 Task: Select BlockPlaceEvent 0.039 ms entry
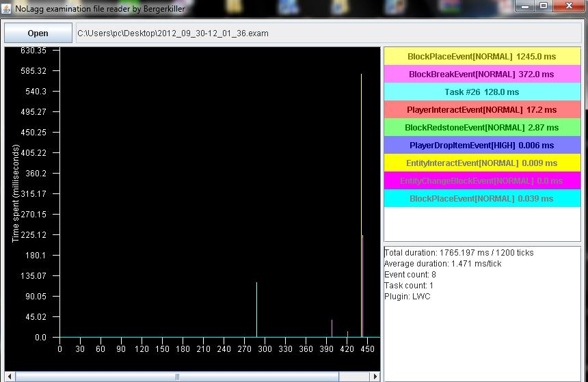pyautogui.click(x=482, y=198)
